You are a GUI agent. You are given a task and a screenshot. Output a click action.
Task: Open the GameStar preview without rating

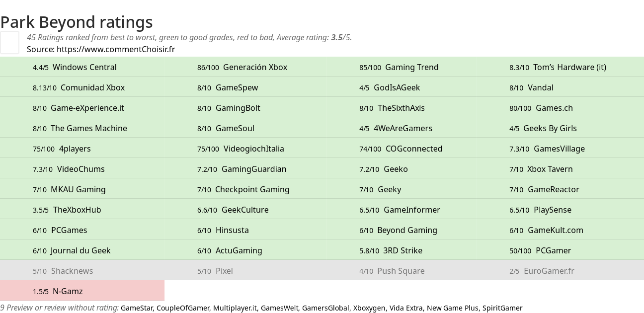(137, 308)
